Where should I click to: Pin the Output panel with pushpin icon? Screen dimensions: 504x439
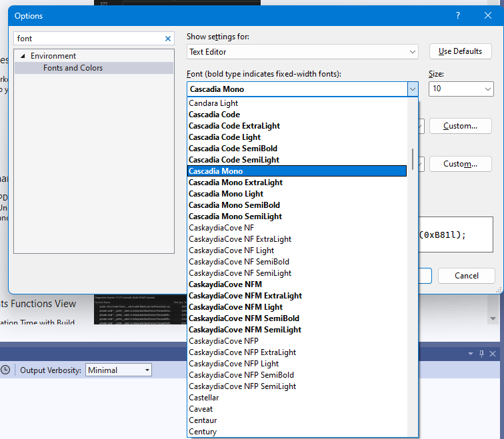pyautogui.click(x=481, y=354)
